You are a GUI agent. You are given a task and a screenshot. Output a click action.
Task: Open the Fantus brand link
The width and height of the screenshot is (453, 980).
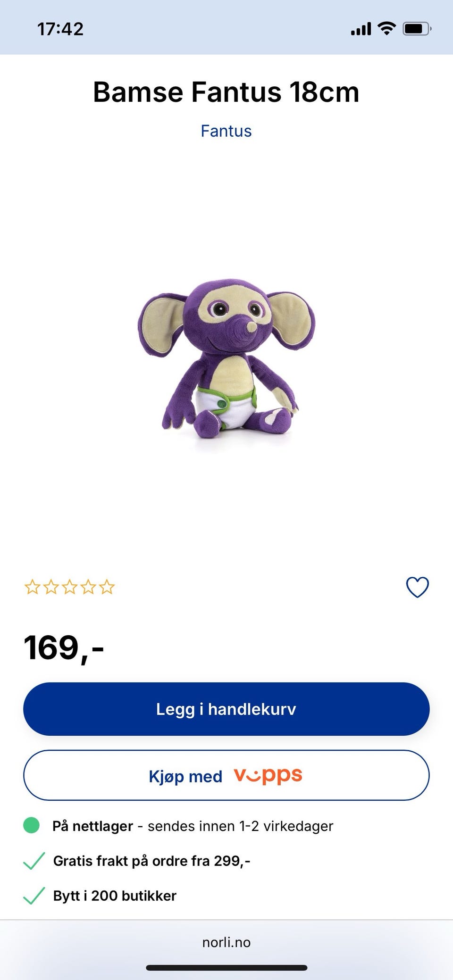point(226,131)
